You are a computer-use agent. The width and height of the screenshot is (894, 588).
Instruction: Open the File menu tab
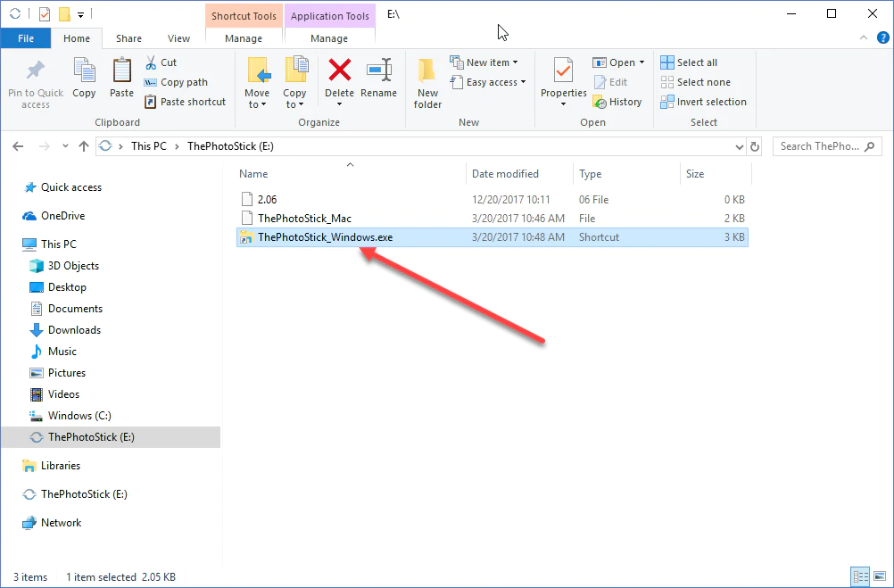point(26,38)
